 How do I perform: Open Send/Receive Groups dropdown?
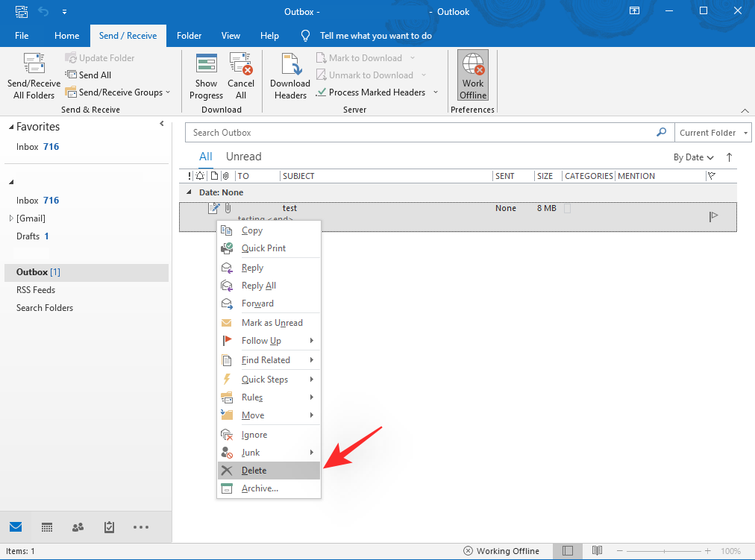(x=119, y=92)
